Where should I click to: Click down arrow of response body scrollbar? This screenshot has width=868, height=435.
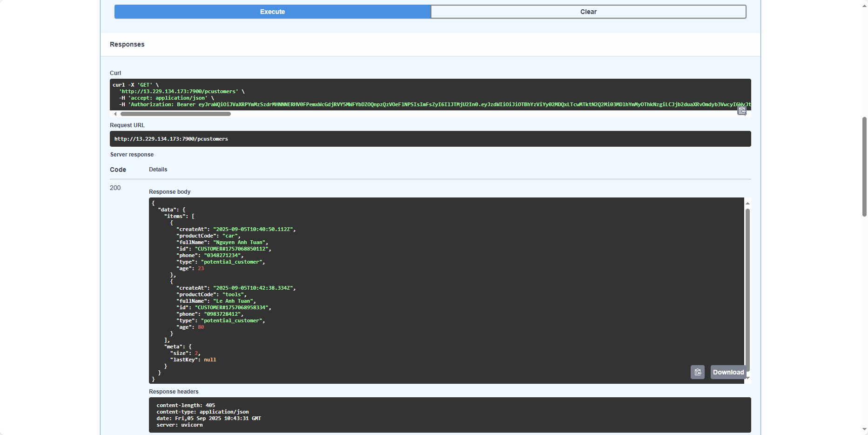pos(747,378)
